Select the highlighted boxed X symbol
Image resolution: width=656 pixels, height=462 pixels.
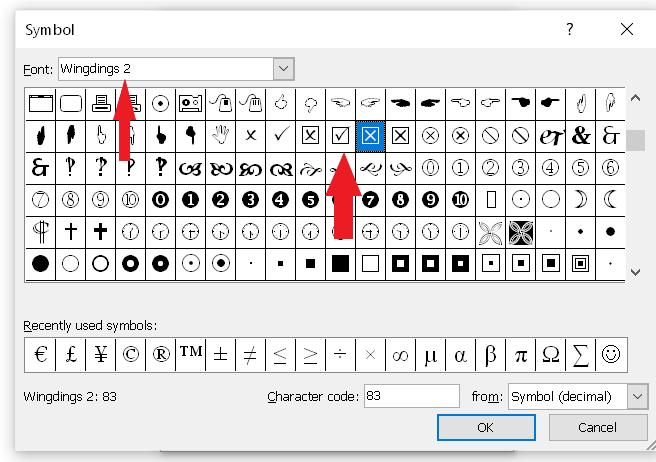pos(370,136)
